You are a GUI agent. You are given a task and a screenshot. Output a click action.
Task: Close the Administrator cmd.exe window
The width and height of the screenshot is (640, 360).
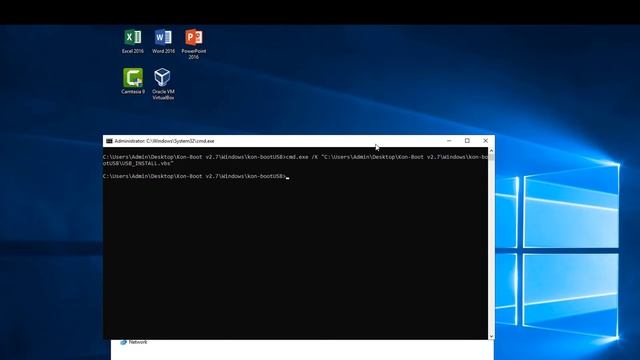pos(485,141)
